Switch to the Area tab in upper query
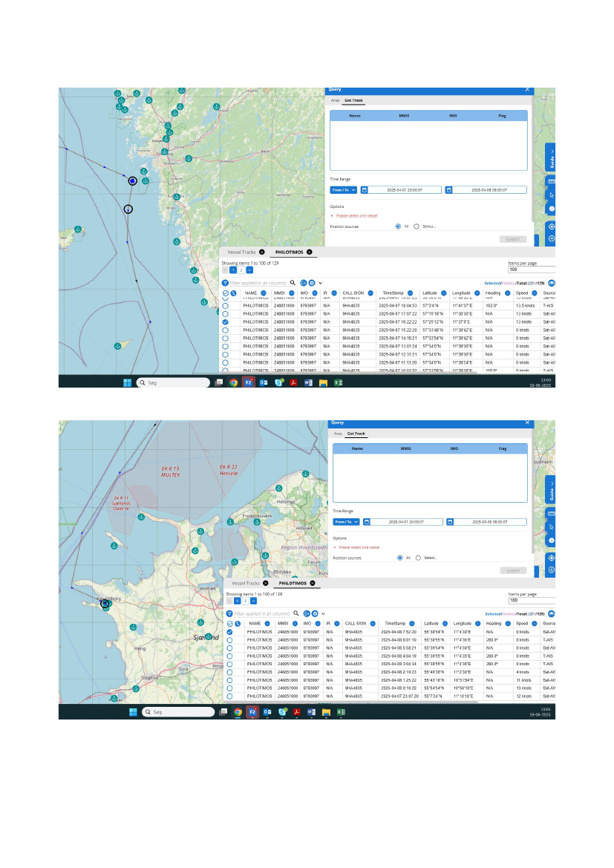This screenshot has width=614, height=868. (336, 100)
